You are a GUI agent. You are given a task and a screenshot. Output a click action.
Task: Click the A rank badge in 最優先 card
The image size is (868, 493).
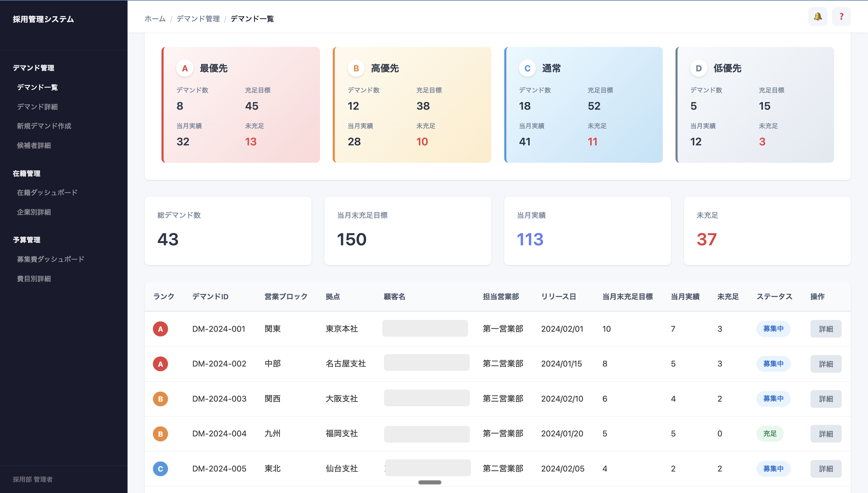185,68
